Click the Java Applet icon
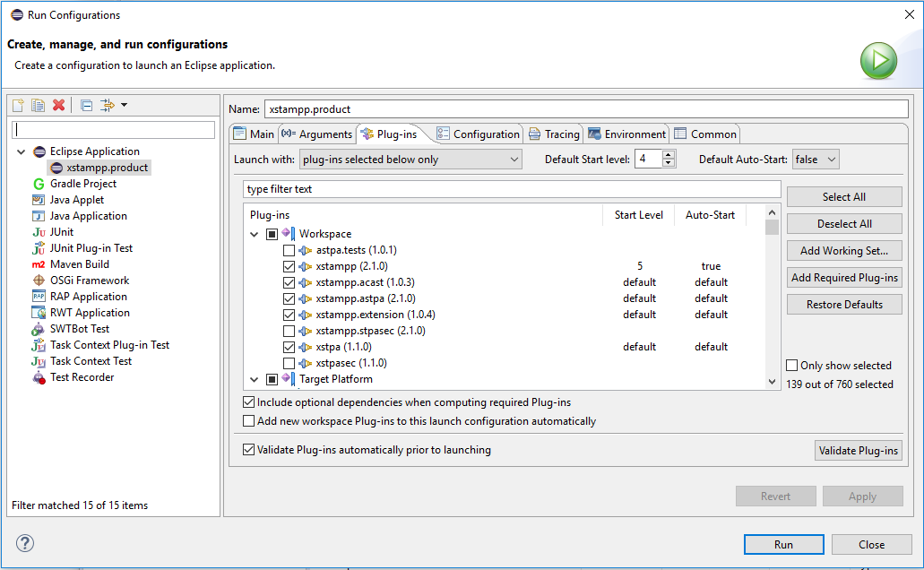This screenshot has width=924, height=570. point(39,200)
